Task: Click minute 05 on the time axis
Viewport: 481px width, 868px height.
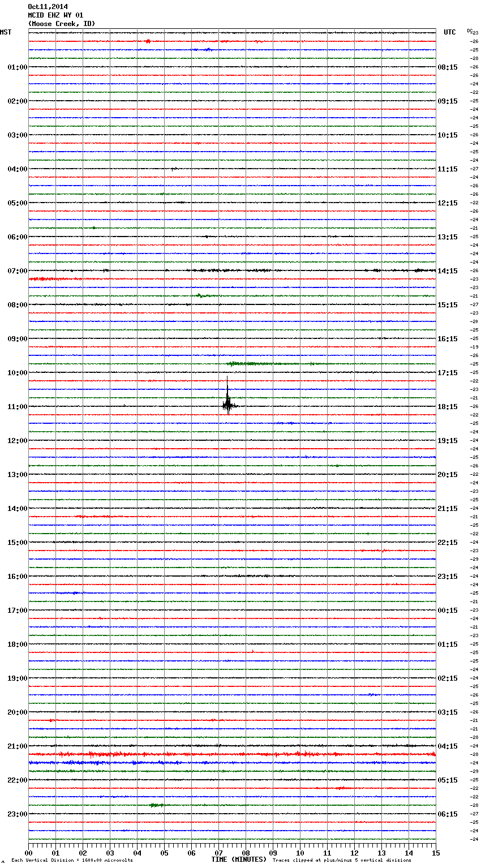Action: 164,853
